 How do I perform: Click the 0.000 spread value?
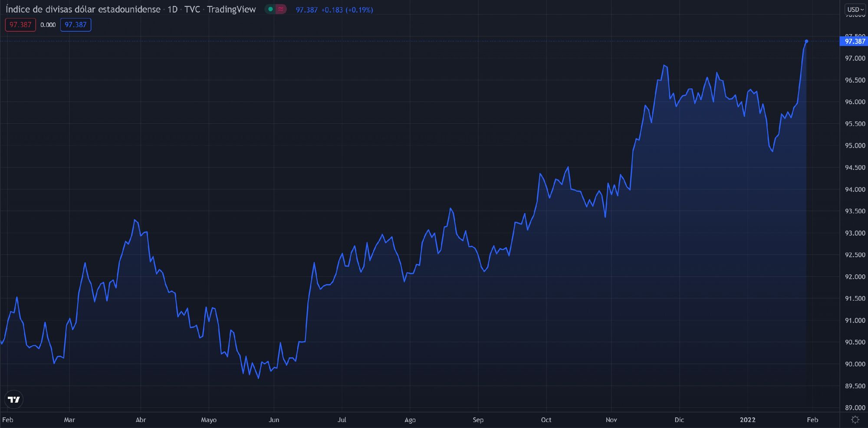click(x=48, y=25)
